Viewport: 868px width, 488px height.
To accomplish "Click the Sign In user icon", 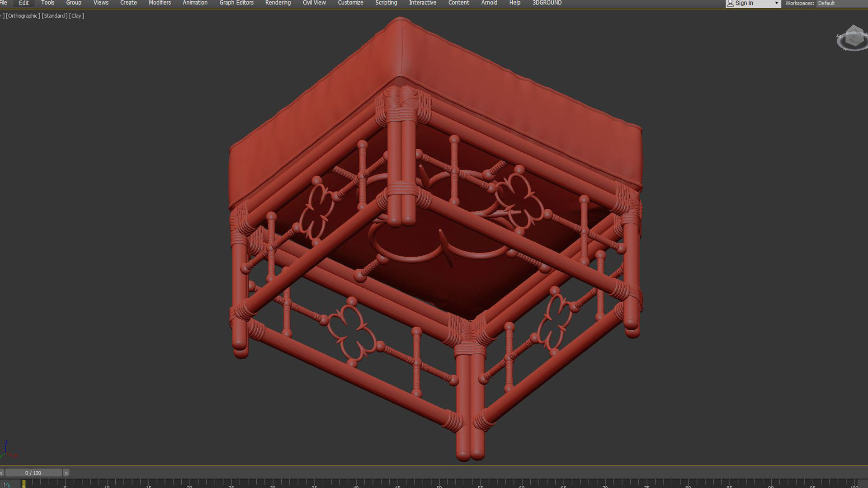I will (x=730, y=3).
